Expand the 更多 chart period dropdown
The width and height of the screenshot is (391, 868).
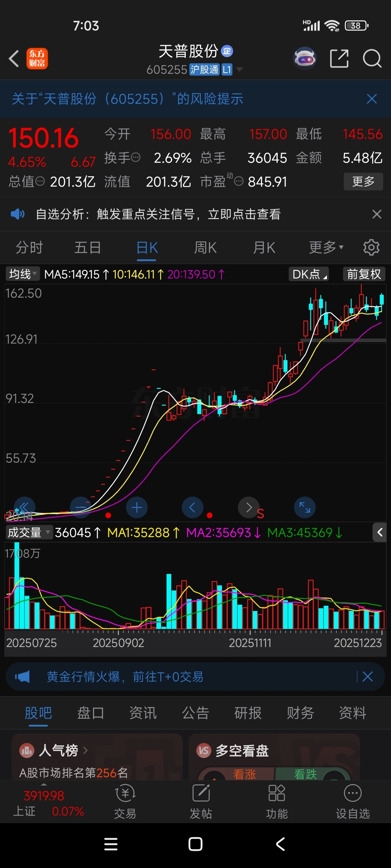(326, 248)
